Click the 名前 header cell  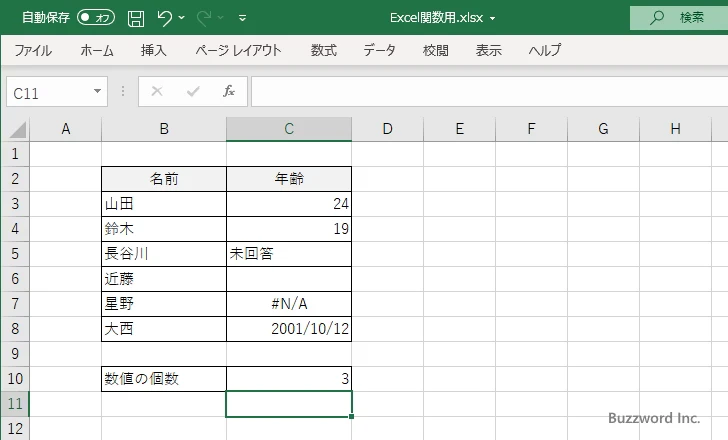[x=164, y=179]
